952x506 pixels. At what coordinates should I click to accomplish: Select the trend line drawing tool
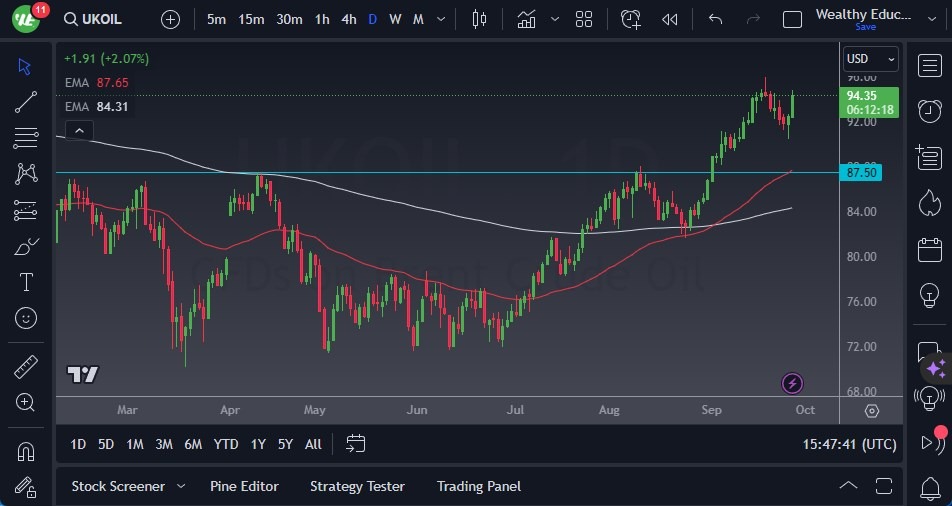[x=27, y=101]
